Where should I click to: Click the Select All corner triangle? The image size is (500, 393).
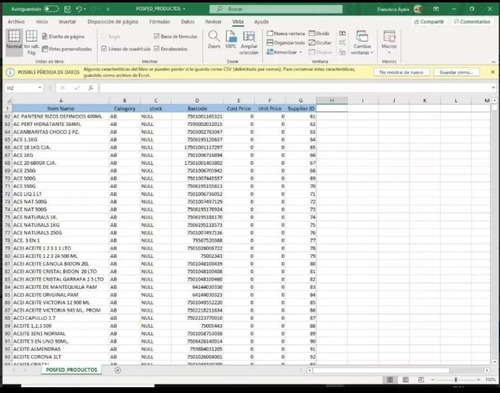(x=8, y=101)
